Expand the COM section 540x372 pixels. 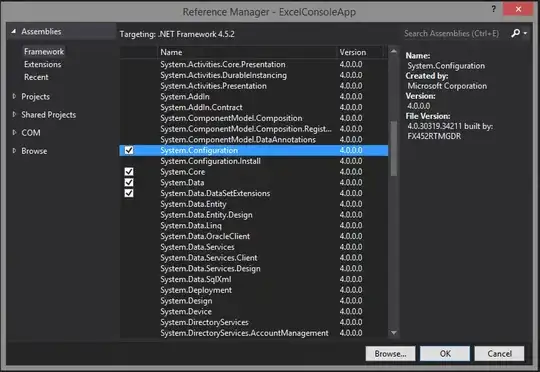(x=14, y=133)
